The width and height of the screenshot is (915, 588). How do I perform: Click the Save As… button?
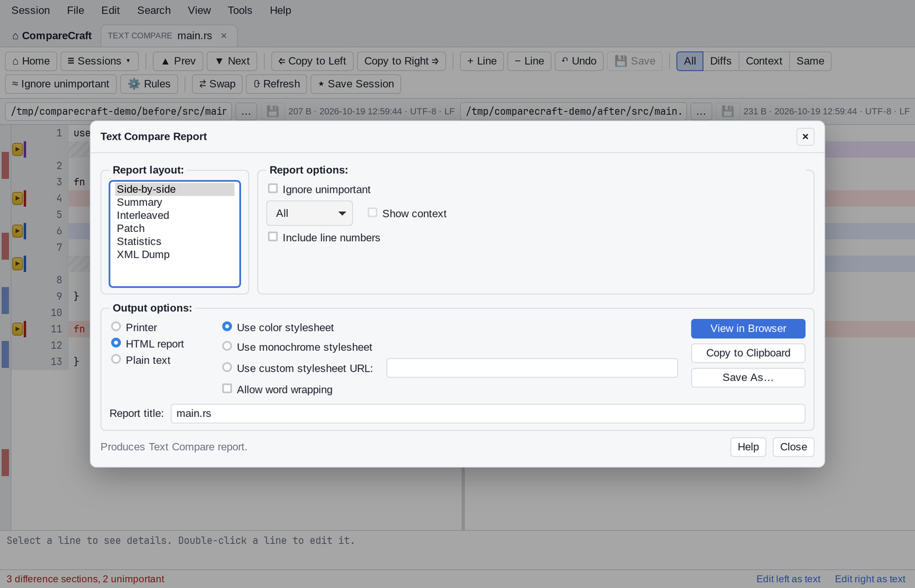(748, 378)
